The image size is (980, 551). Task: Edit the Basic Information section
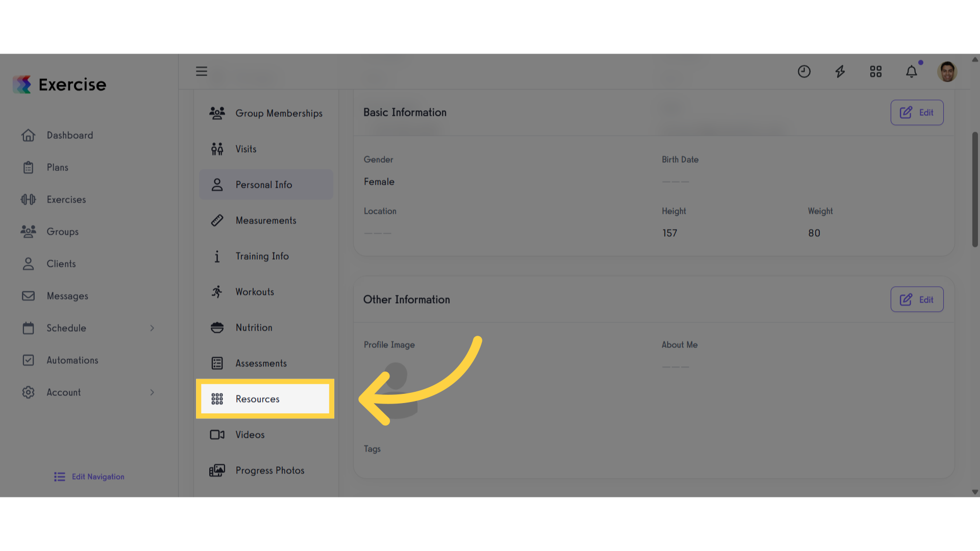point(917,112)
